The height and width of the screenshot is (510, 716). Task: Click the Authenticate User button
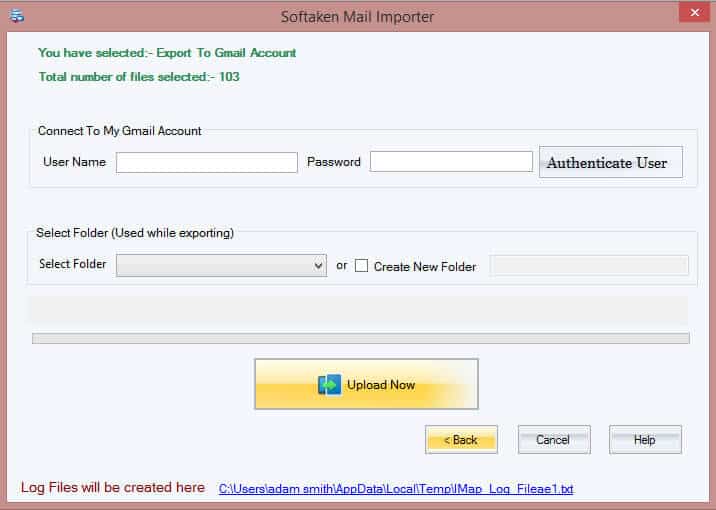tap(611, 162)
